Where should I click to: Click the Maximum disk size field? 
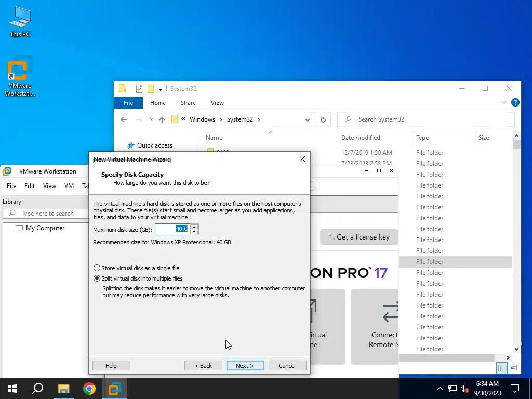pos(172,229)
